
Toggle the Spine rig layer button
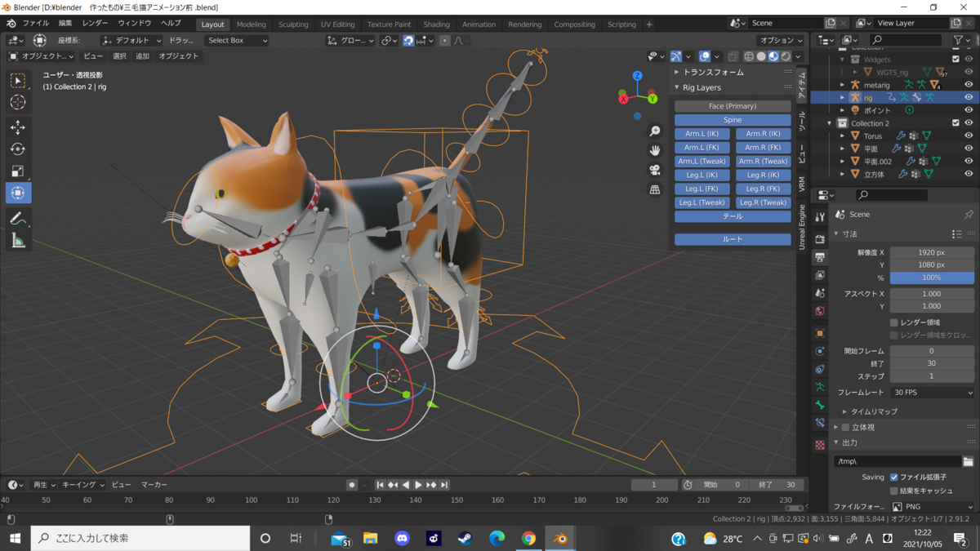(x=733, y=120)
